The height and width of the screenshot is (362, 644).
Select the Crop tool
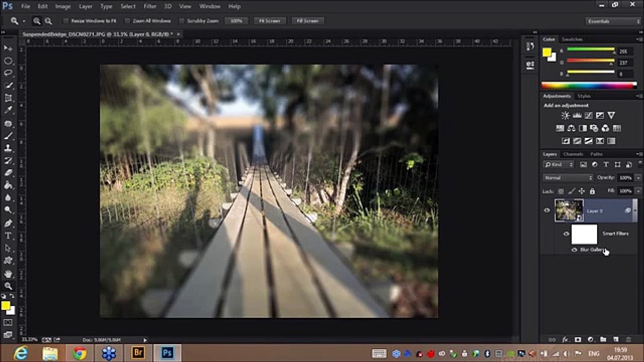coord(8,98)
